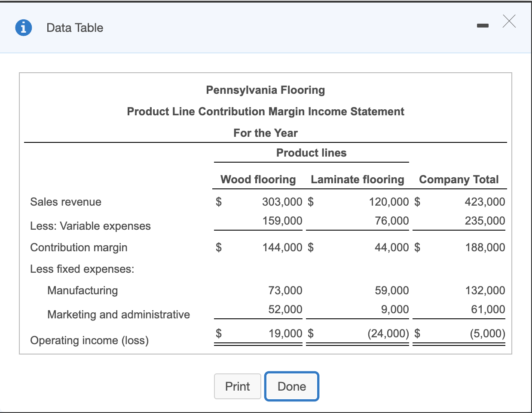Click the Company Total column header

tap(459, 179)
